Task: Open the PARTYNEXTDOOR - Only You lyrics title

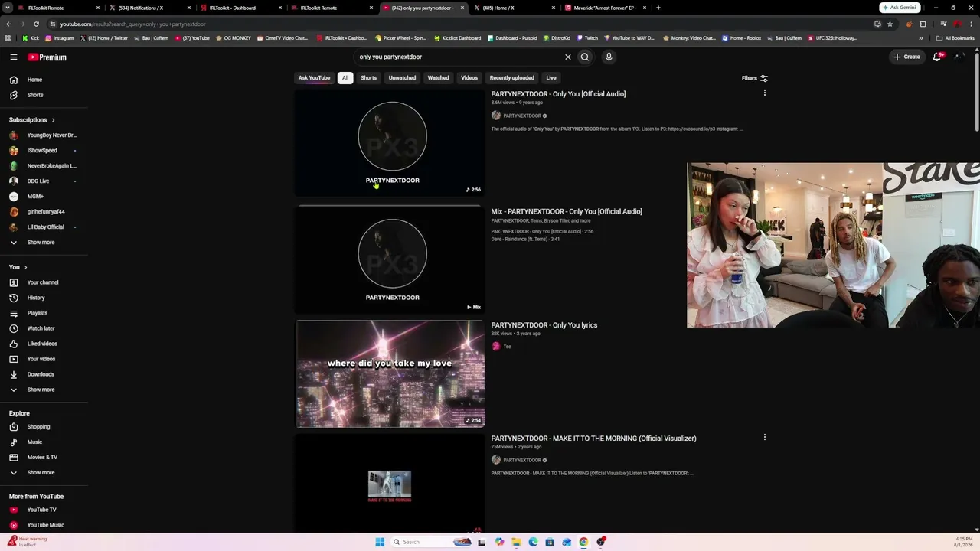Action: click(x=544, y=325)
